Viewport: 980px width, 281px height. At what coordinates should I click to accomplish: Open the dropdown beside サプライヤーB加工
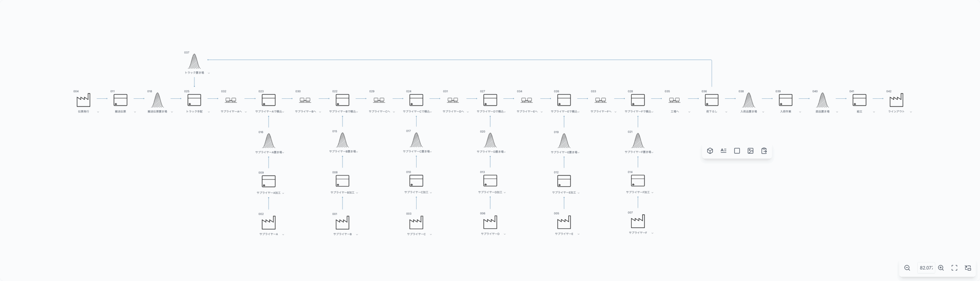(357, 193)
